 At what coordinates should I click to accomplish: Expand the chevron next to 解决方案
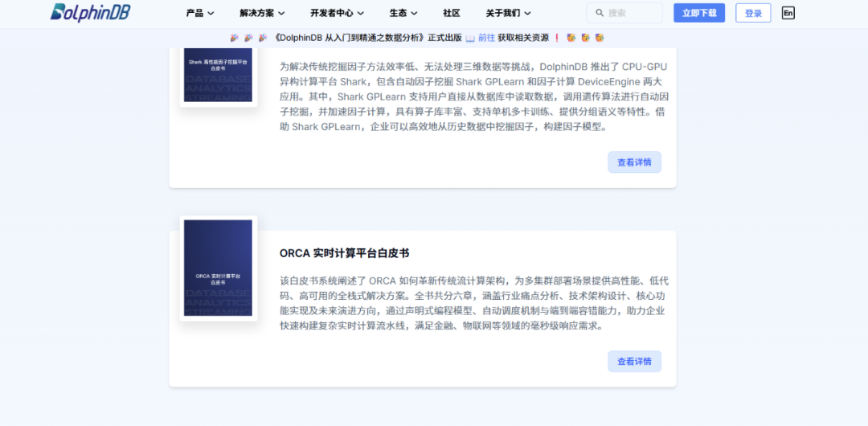point(281,14)
